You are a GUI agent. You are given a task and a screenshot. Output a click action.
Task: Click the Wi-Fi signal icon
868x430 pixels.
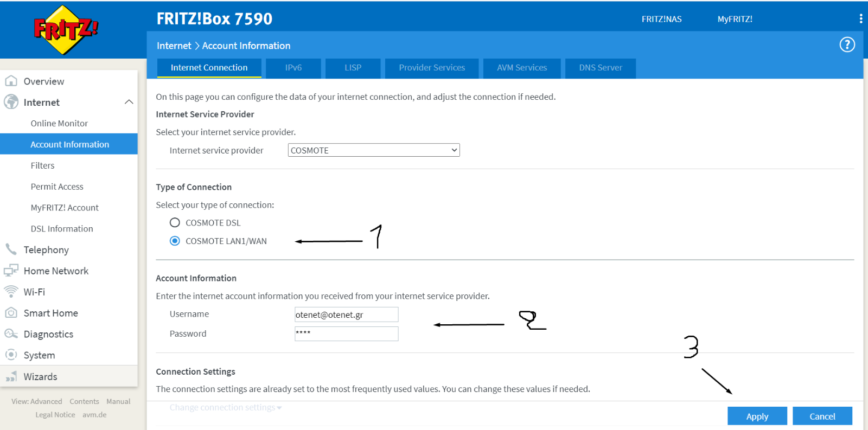pos(11,292)
